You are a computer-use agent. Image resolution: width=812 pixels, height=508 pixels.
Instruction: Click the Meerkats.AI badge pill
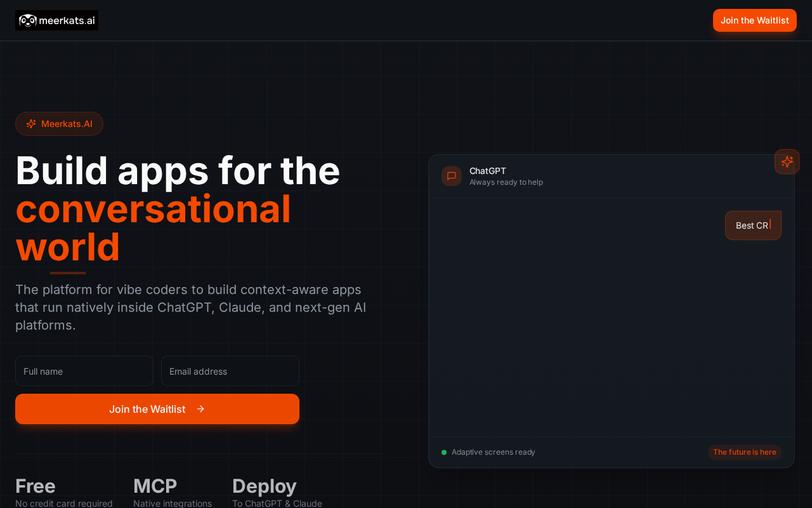[59, 124]
